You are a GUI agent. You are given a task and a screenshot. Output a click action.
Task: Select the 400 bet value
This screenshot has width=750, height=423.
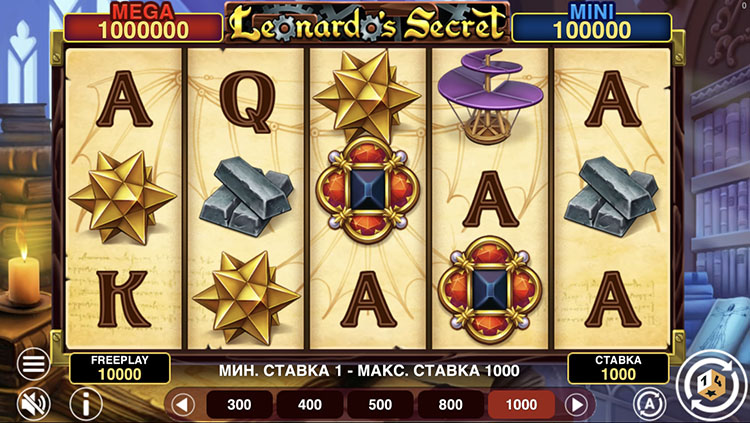coord(309,405)
